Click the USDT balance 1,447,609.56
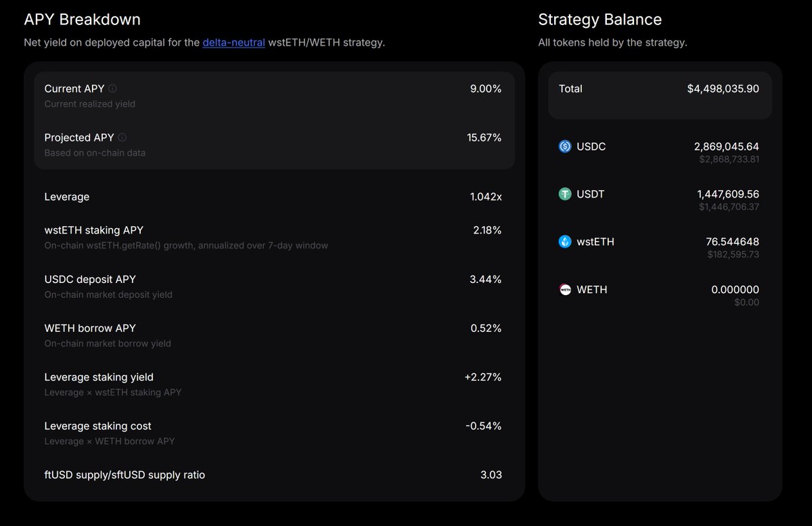 728,194
